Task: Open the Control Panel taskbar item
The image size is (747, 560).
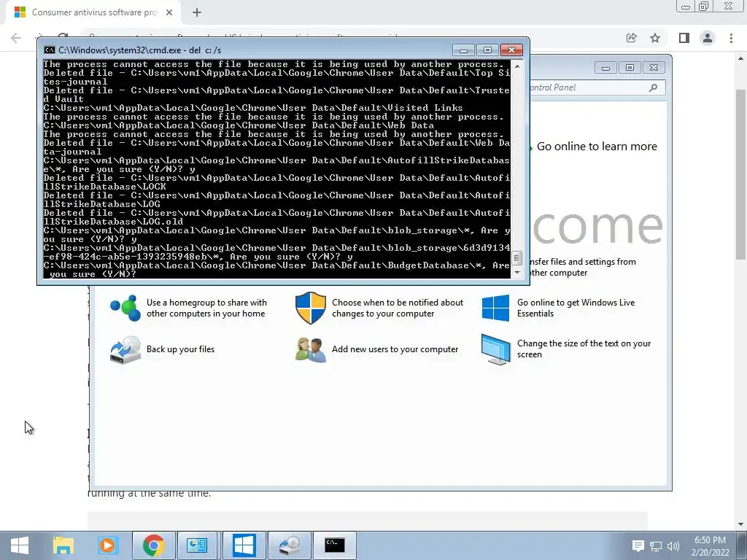Action: (x=197, y=545)
